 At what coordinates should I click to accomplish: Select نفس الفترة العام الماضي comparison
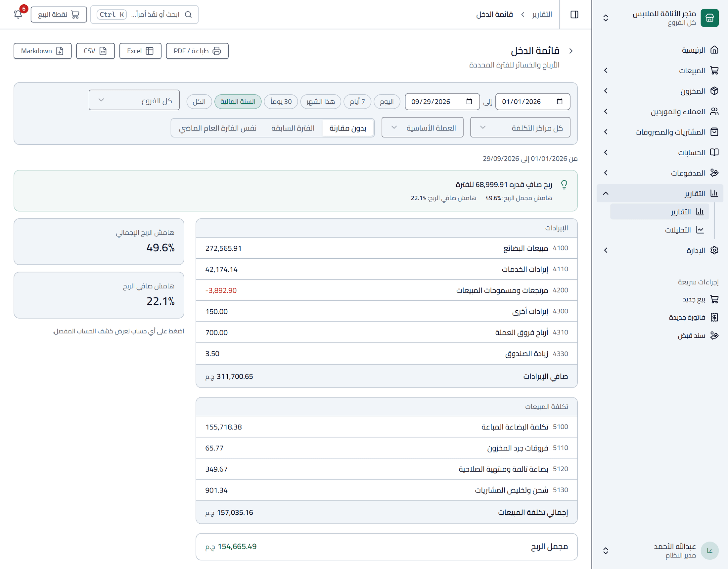tap(218, 128)
